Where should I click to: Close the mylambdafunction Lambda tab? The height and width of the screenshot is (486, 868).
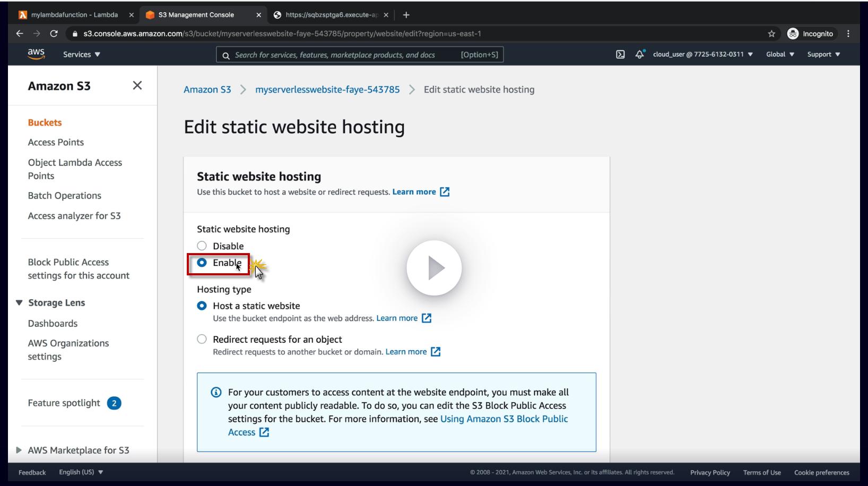tap(132, 15)
